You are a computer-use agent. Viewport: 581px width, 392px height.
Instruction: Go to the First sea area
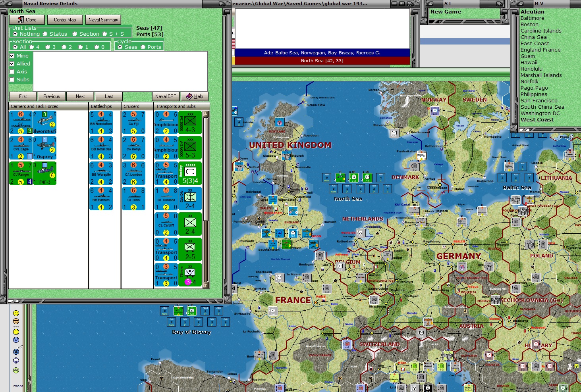point(23,96)
